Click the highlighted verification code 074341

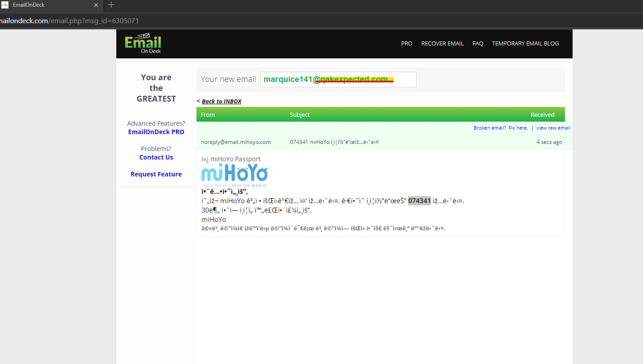point(419,201)
